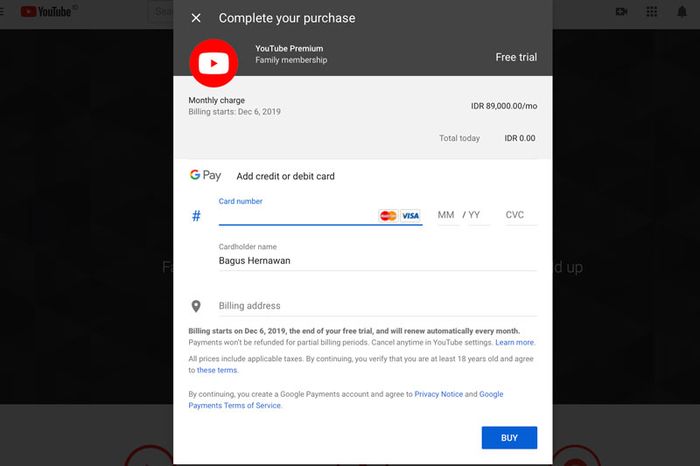Click the YouTube Premium round logo
The height and width of the screenshot is (466, 700).
pos(214,63)
